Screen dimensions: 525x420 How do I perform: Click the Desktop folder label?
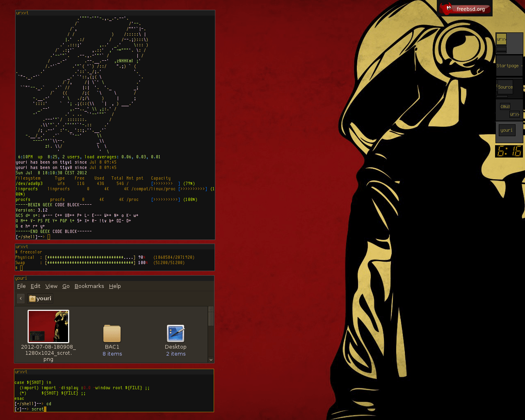point(176,347)
